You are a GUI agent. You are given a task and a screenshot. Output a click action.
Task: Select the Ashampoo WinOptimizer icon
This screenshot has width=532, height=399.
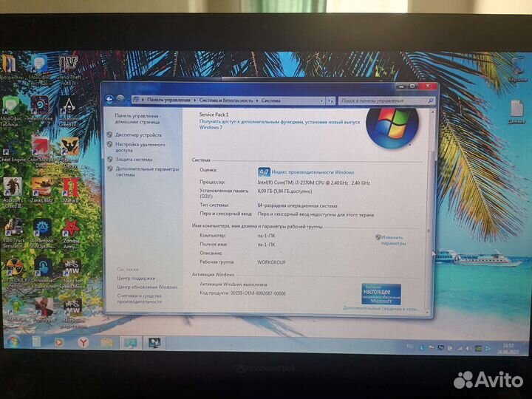click(x=42, y=233)
